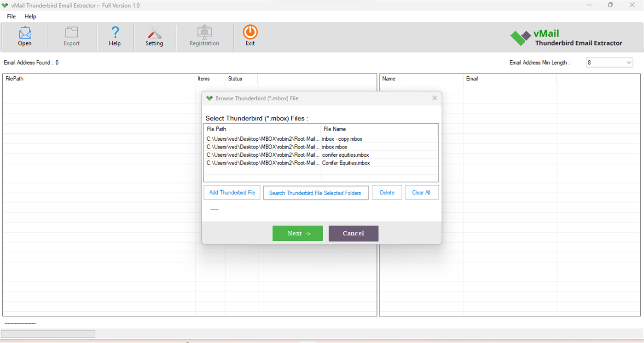This screenshot has height=343, width=644.
Task: Click the progress bar at the bottom
Action: tap(48, 333)
